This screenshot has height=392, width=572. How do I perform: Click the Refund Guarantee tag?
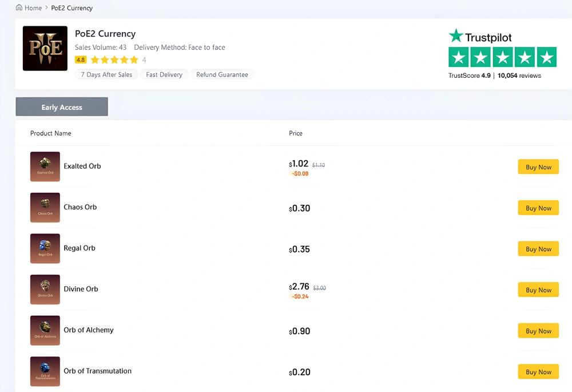(x=222, y=74)
